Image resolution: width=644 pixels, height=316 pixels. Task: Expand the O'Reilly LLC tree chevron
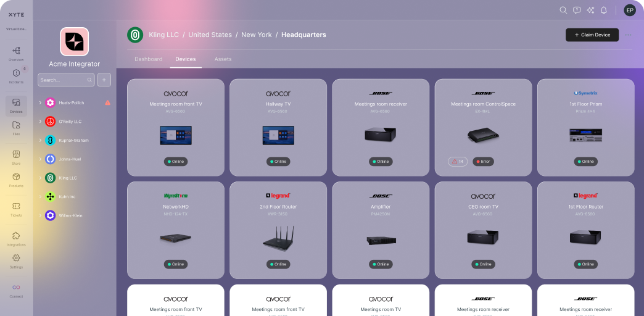click(40, 122)
